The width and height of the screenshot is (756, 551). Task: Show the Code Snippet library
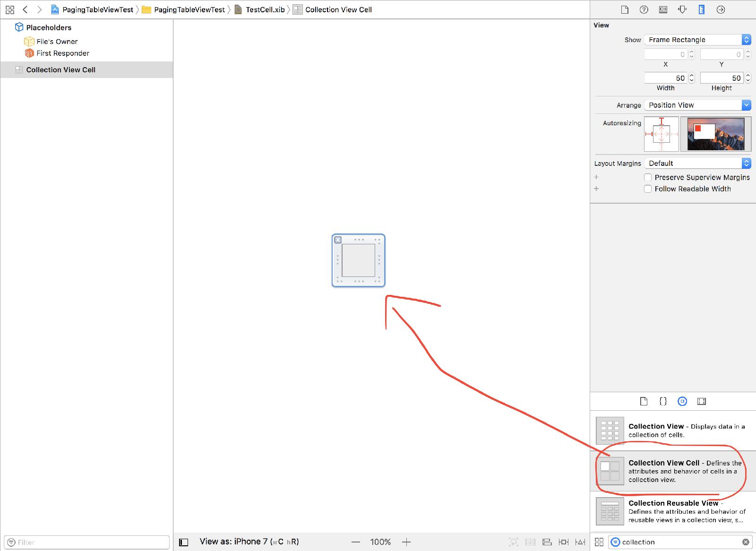click(663, 401)
